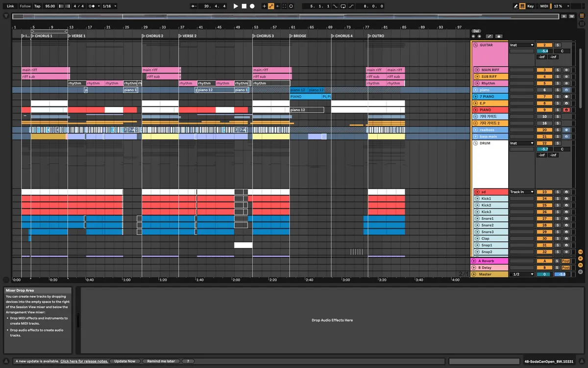Toggle the I-O section show/hide button
The width and height of the screenshot is (588, 368).
[x=580, y=252]
